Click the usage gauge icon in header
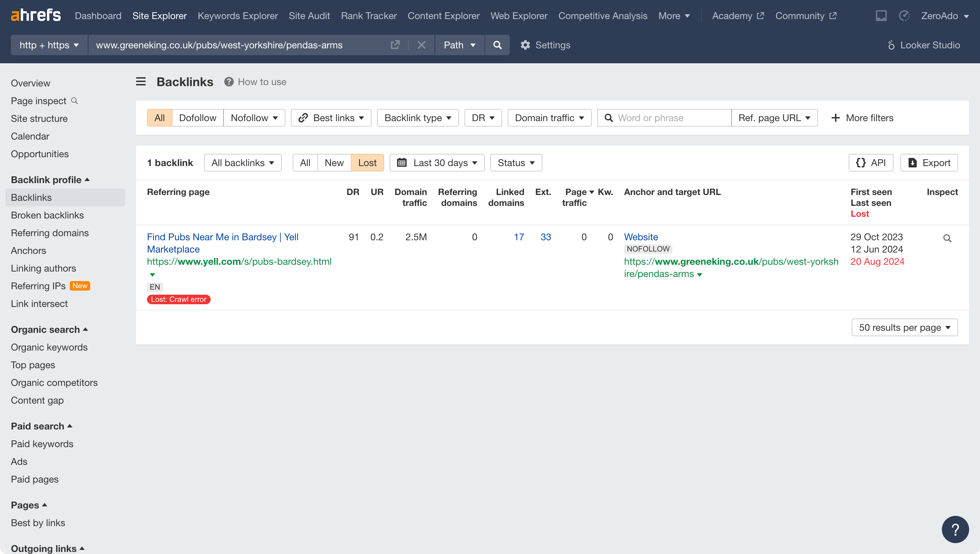 [x=904, y=16]
